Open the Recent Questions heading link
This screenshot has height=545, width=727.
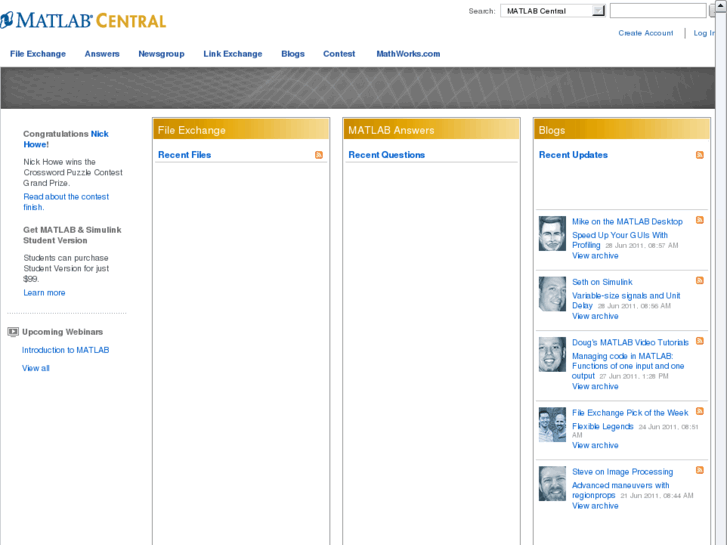coord(387,155)
